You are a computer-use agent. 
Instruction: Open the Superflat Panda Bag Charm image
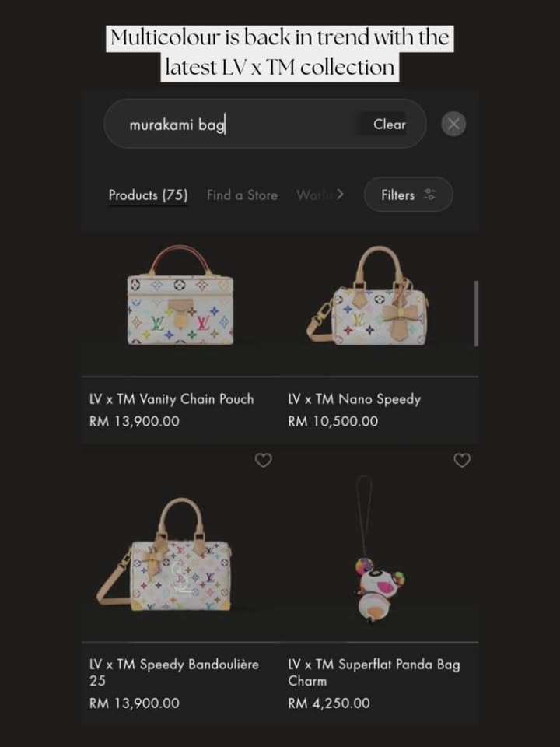pos(378,550)
